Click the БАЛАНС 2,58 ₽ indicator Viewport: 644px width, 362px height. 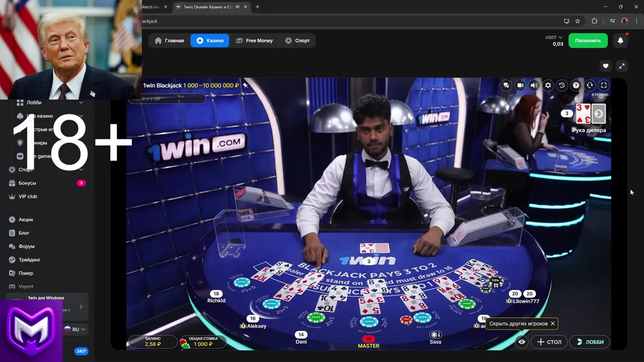coord(153,342)
